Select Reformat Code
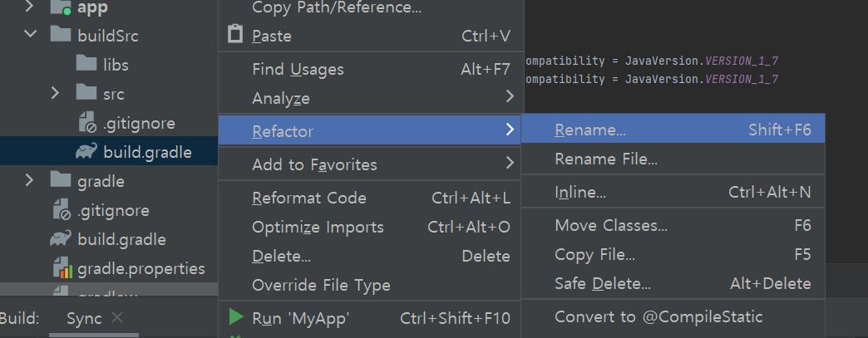The image size is (868, 338). (x=371, y=198)
